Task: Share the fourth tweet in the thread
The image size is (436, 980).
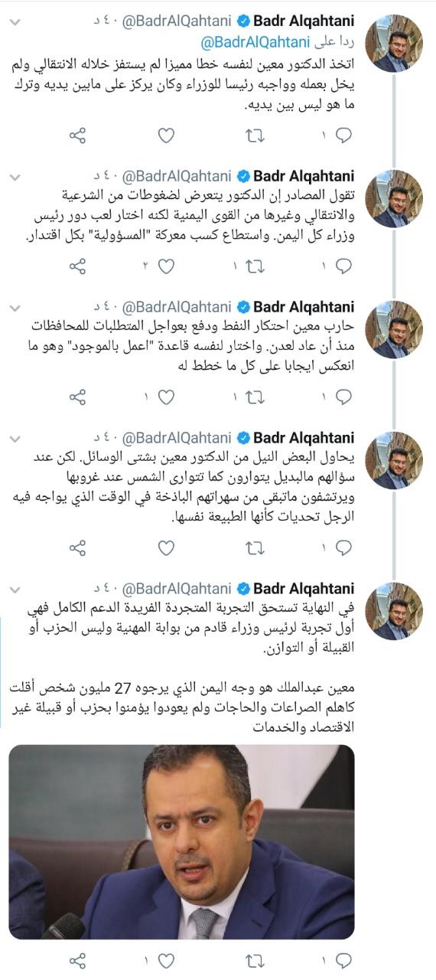Action: click(x=77, y=528)
